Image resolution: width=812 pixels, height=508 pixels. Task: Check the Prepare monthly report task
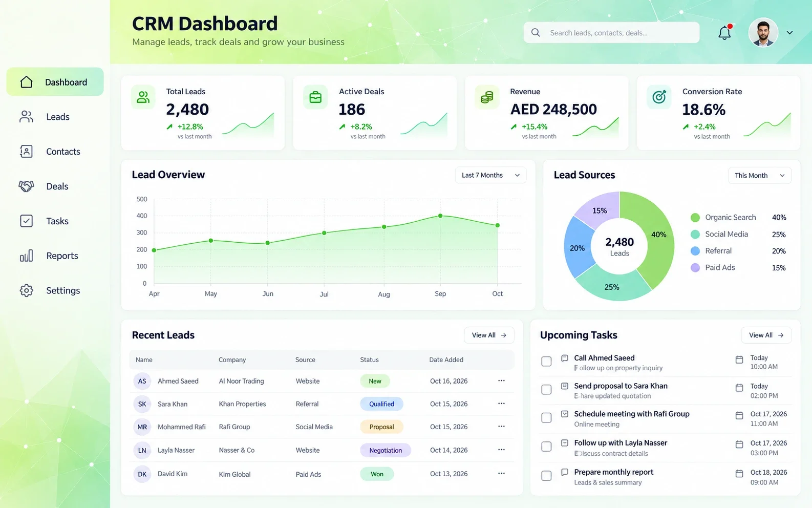(546, 476)
